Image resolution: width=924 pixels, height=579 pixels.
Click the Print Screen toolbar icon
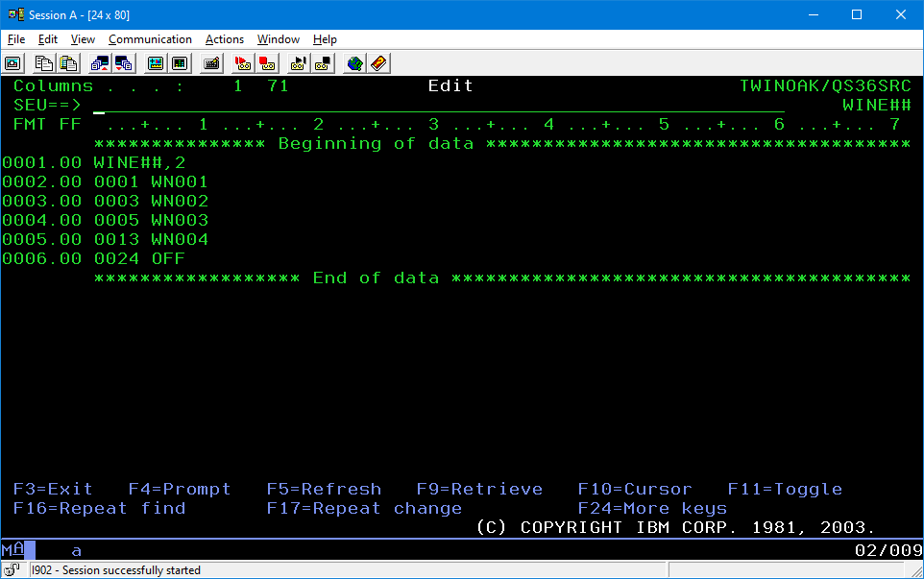13,63
